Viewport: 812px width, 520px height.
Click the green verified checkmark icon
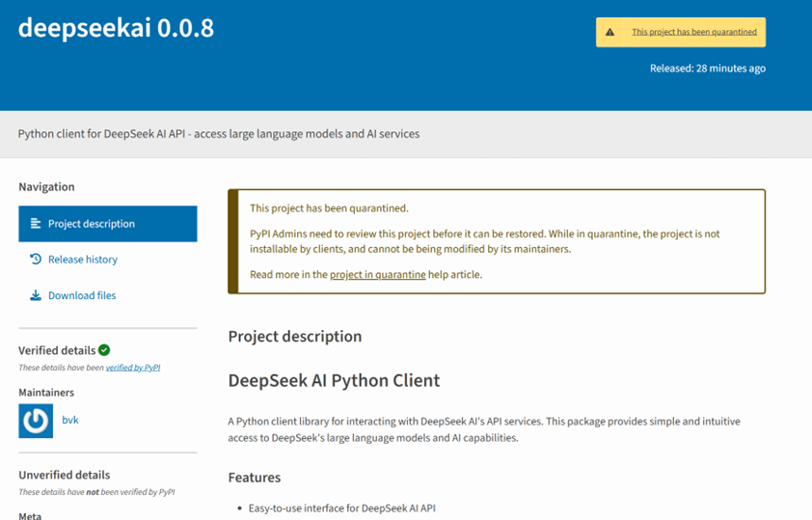click(104, 350)
